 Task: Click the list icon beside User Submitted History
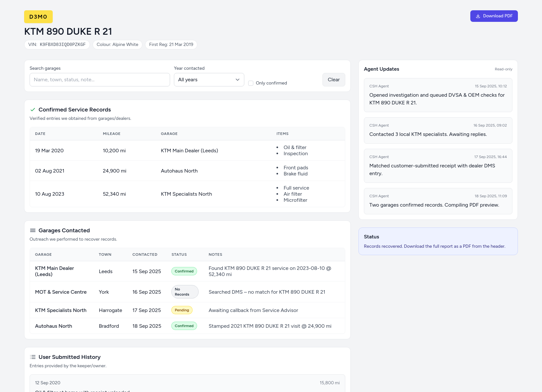[33, 357]
